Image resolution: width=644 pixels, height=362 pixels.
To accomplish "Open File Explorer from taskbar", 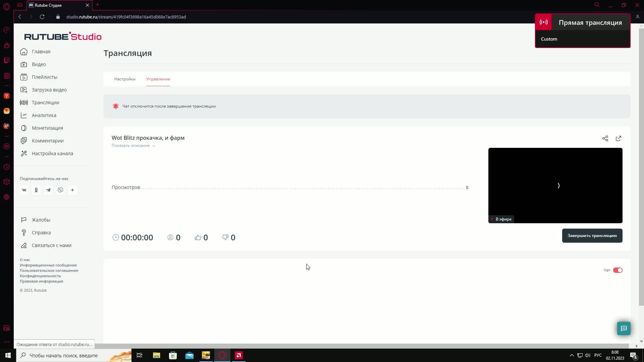I will (x=157, y=355).
